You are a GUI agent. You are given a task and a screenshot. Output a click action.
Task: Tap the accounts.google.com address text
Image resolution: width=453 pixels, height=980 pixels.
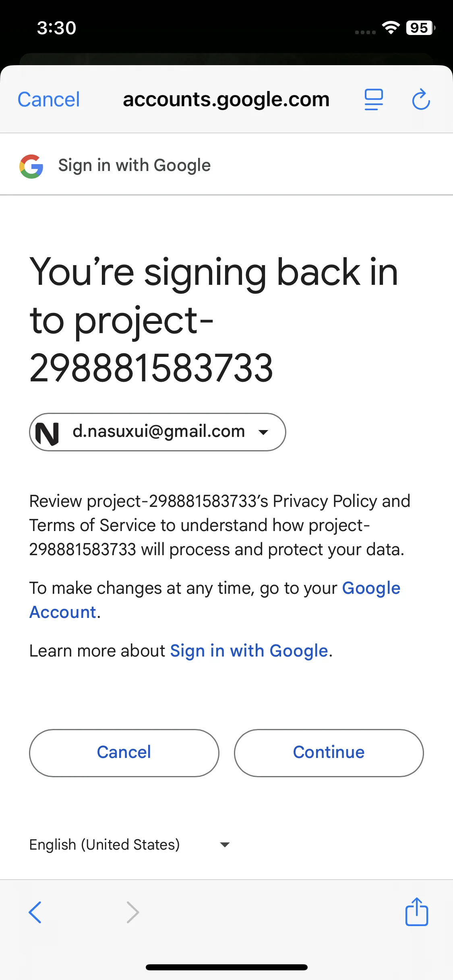226,99
